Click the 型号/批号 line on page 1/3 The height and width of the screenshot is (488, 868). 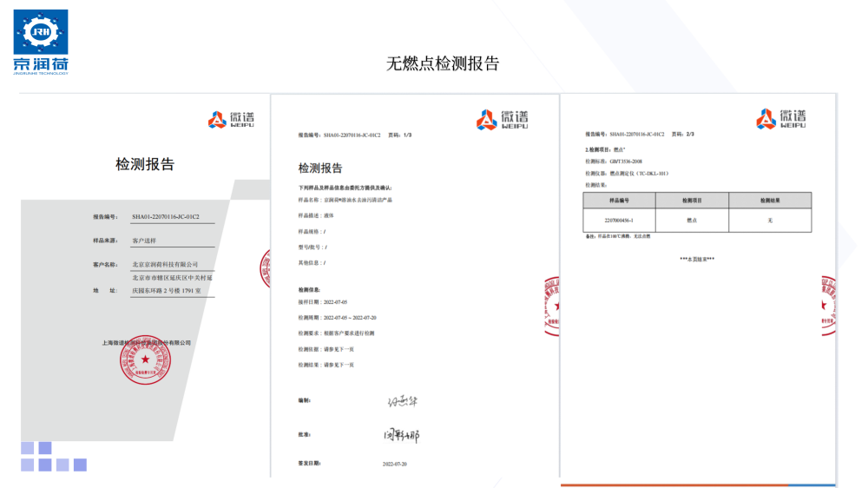[x=312, y=247]
